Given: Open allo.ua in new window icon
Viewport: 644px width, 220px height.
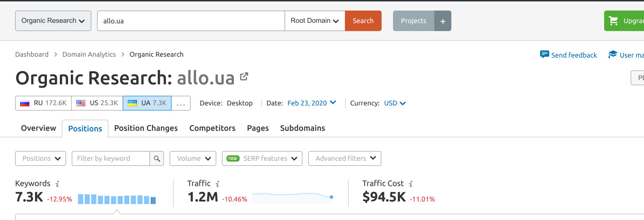Looking at the screenshot, I should coord(244,76).
